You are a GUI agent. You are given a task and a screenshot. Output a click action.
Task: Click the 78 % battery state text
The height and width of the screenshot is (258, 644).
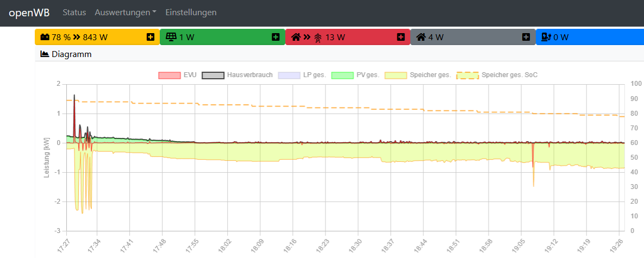pos(61,37)
